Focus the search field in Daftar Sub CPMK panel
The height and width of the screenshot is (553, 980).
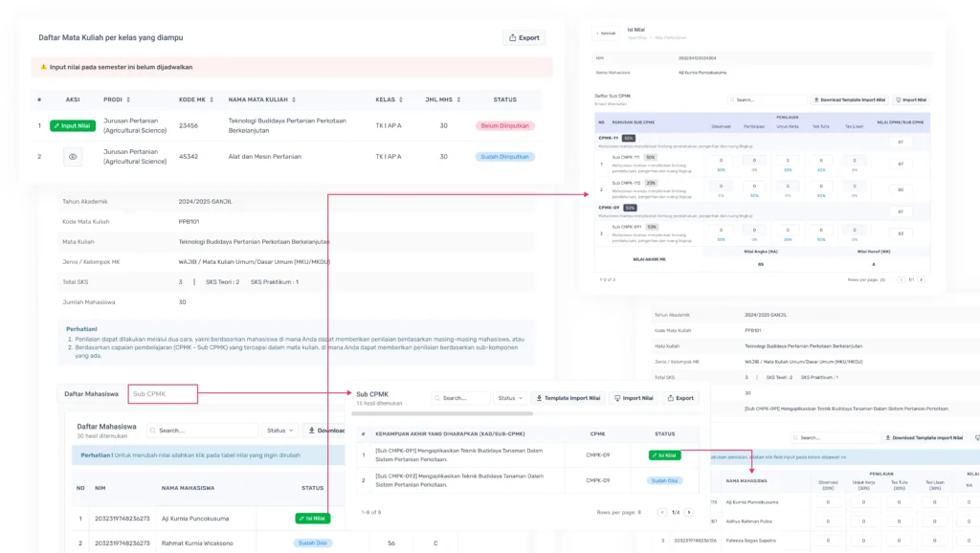[767, 100]
